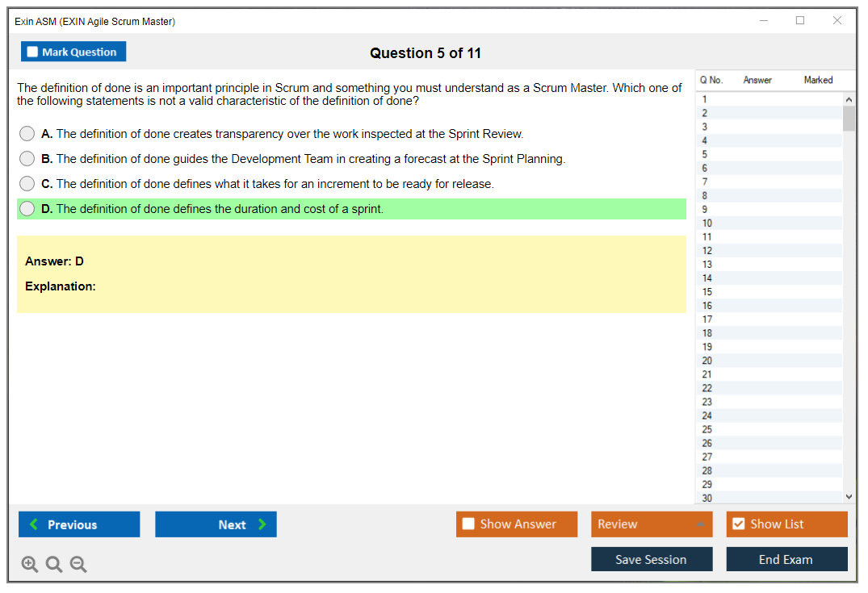Uncheck the Show List checkbox
This screenshot has height=593, width=868.
click(x=738, y=524)
